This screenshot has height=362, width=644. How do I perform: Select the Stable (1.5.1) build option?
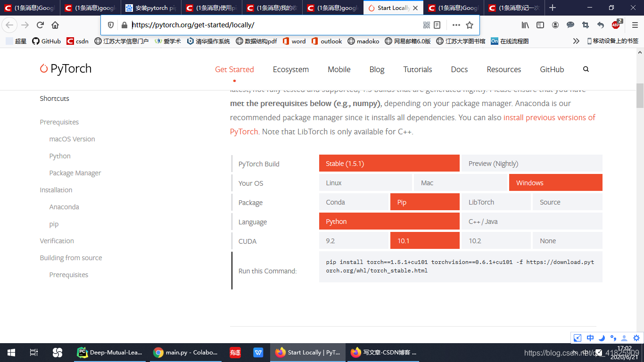[389, 163]
